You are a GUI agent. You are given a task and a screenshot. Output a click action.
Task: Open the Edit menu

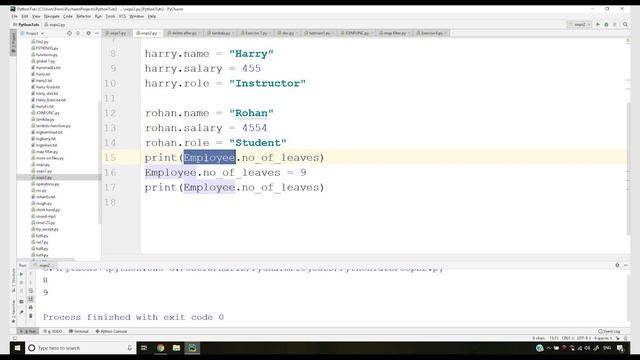[25, 16]
